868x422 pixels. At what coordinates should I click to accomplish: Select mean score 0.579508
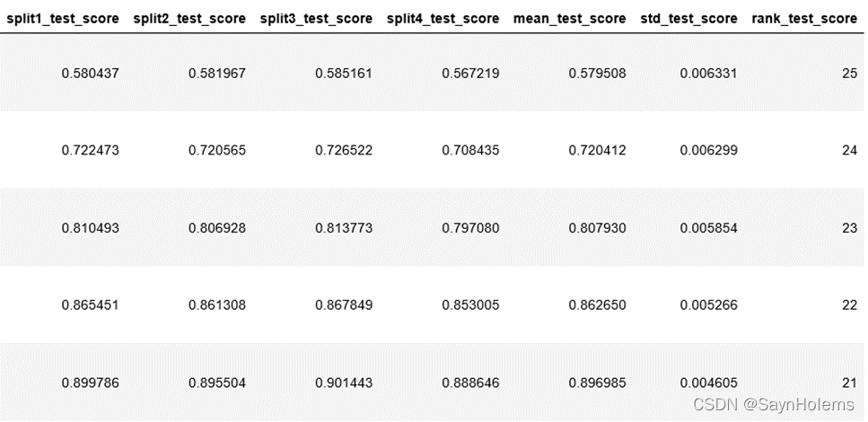coord(597,73)
